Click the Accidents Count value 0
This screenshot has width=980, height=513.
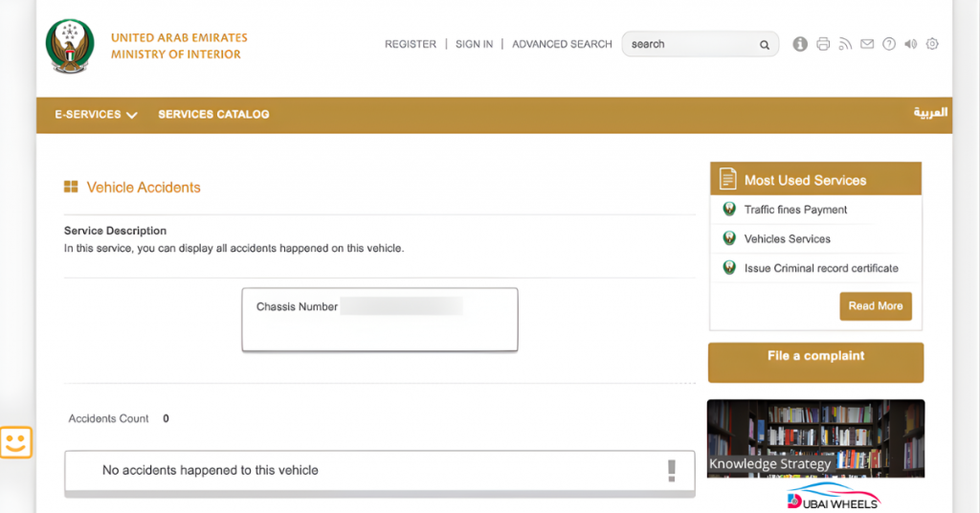(166, 418)
